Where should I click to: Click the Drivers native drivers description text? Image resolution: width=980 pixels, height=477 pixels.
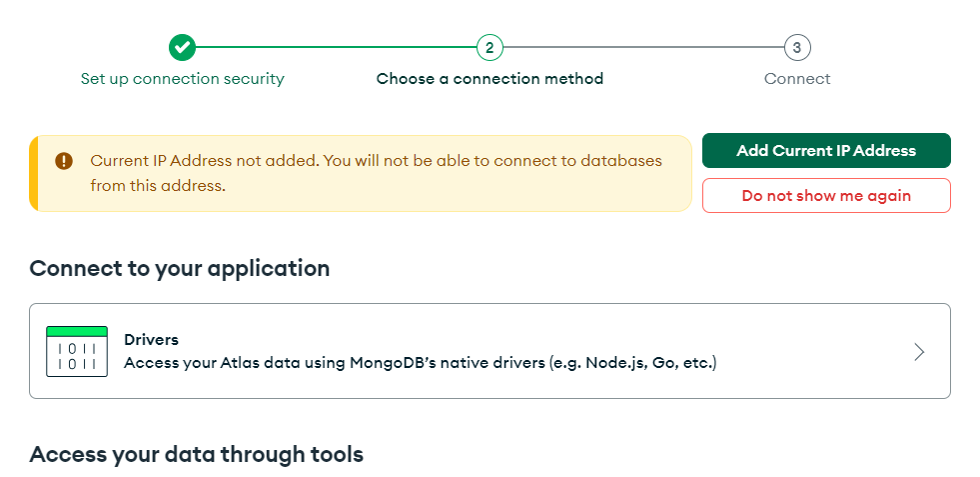(421, 362)
